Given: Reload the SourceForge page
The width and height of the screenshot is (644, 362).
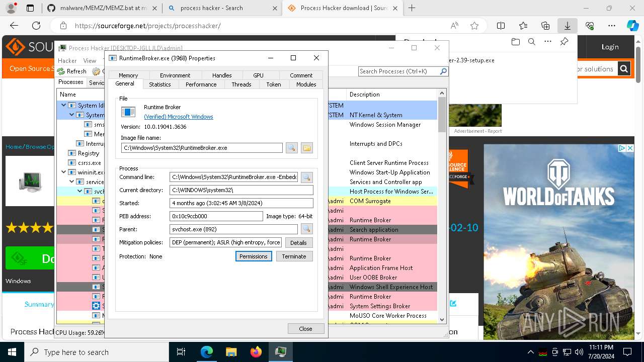Looking at the screenshot, I should (x=36, y=26).
